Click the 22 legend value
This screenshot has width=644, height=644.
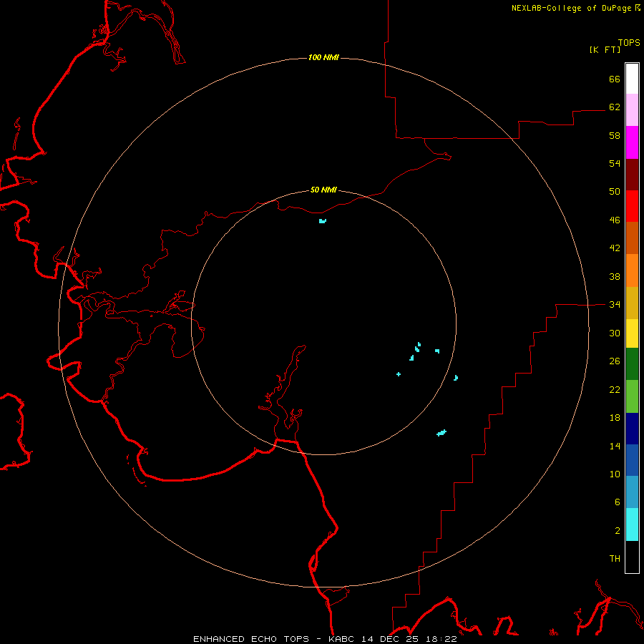tap(615, 389)
